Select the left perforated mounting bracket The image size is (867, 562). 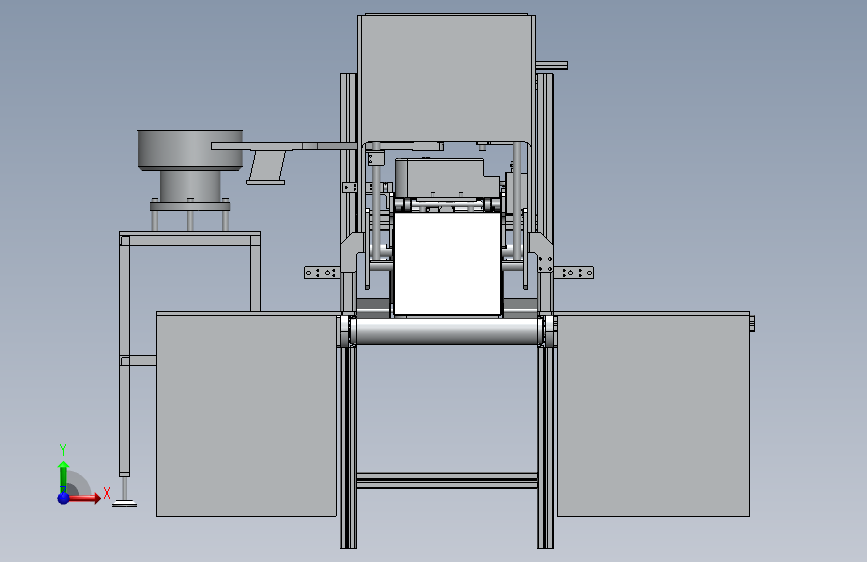322,273
